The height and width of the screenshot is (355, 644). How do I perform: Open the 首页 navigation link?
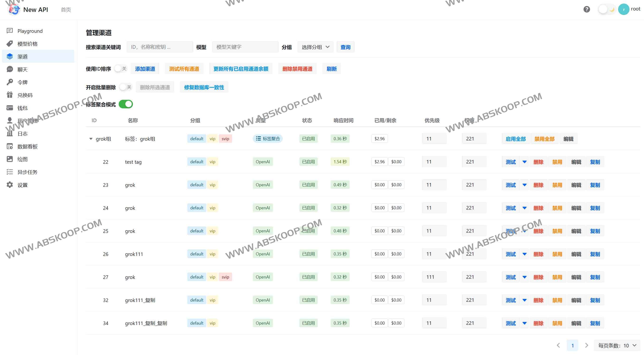[66, 10]
